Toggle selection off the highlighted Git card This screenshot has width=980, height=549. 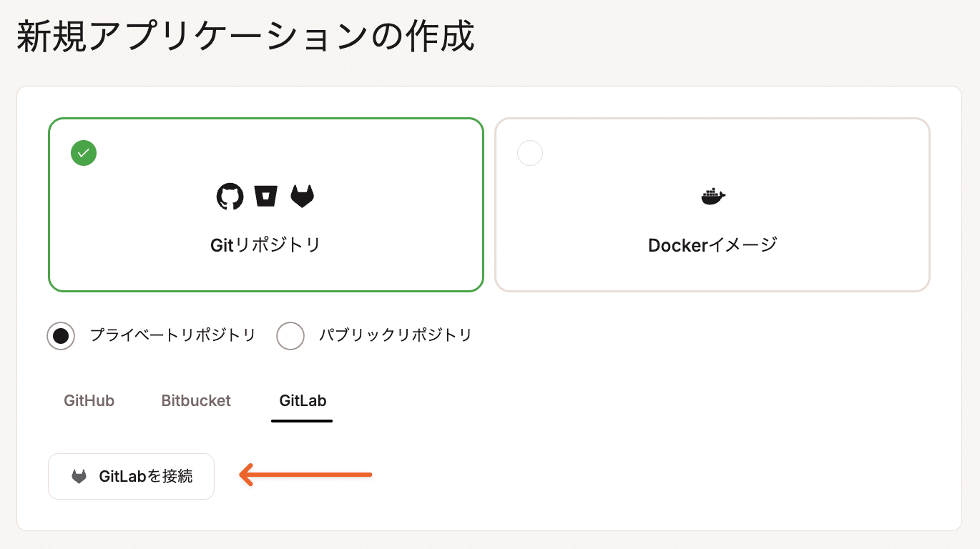pos(265,205)
